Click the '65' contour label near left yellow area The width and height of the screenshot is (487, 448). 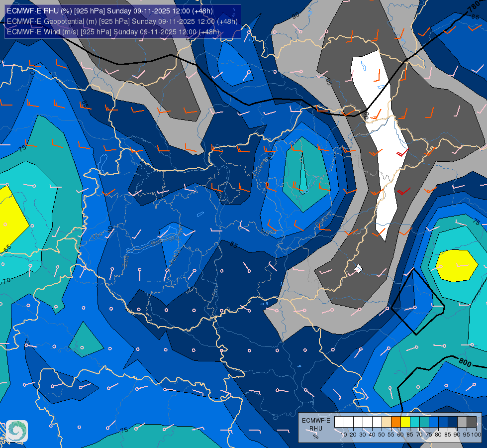pyautogui.click(x=7, y=249)
